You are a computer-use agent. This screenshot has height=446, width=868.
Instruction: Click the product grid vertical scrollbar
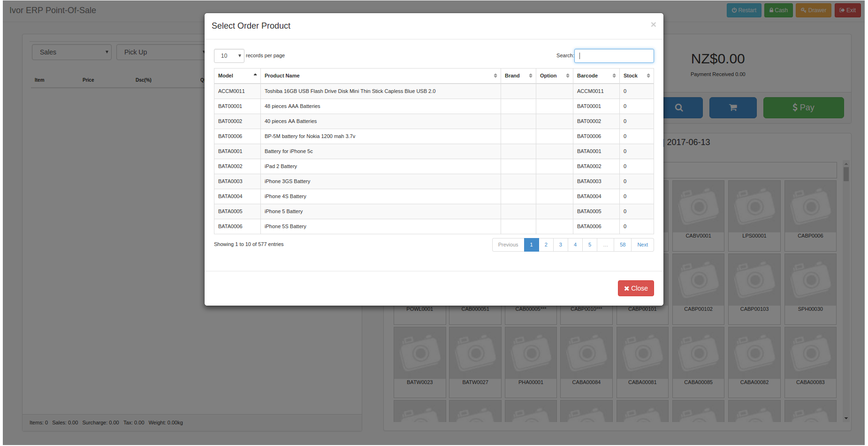click(x=846, y=282)
